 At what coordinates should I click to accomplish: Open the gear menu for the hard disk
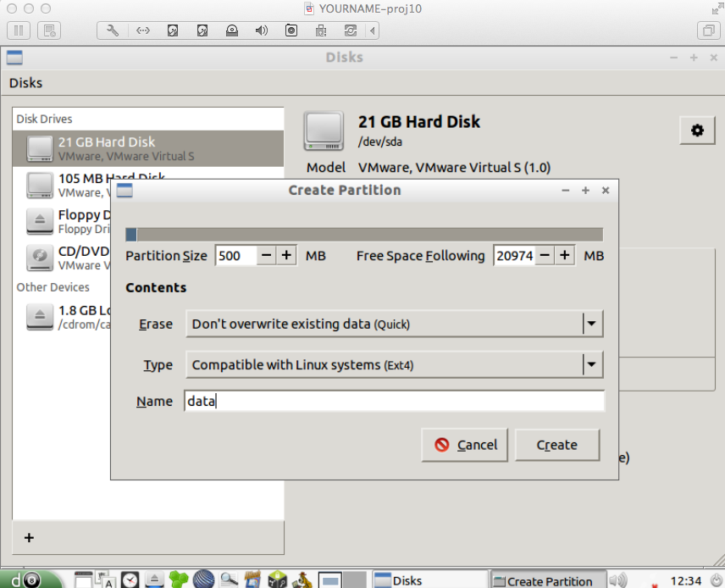point(697,130)
